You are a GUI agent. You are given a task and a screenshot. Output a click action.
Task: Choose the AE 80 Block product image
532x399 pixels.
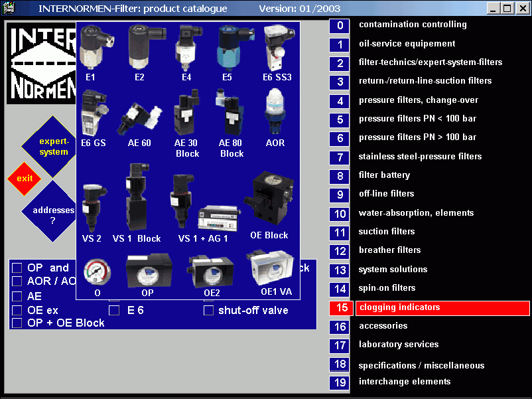tap(230, 112)
